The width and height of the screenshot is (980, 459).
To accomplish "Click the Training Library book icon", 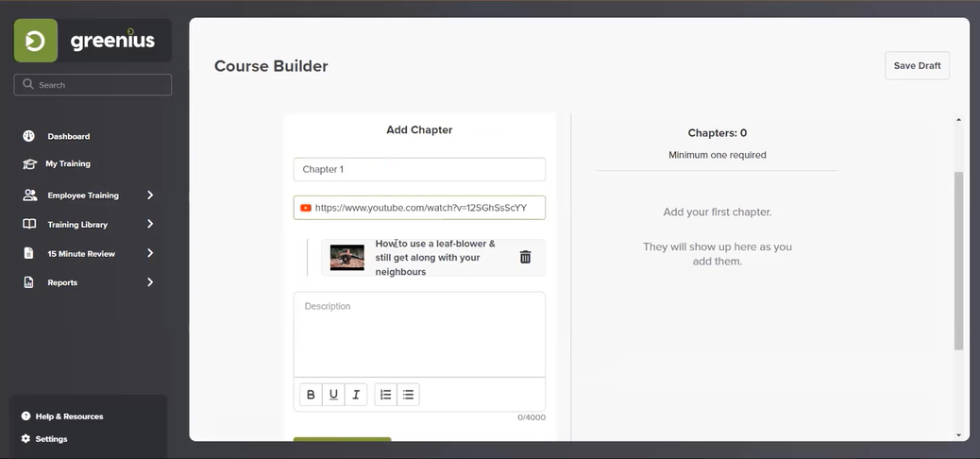I will (x=29, y=224).
